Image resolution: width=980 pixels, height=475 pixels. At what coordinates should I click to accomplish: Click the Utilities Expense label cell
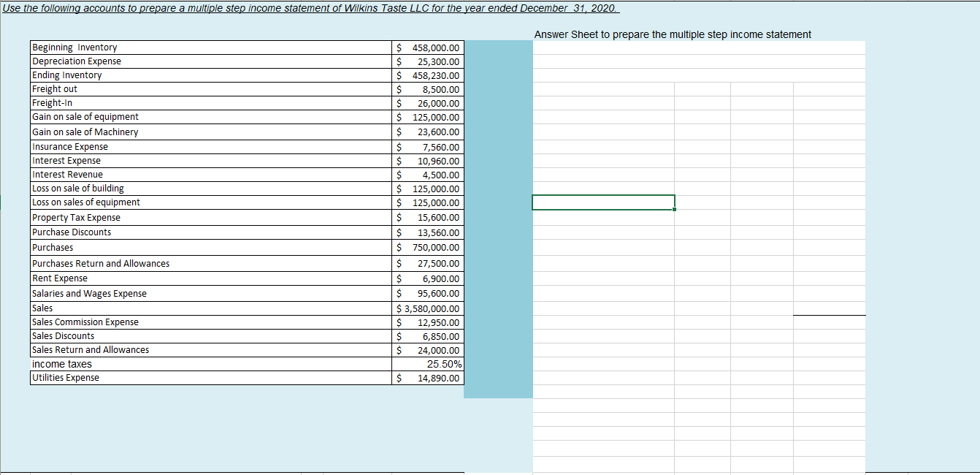[212, 378]
